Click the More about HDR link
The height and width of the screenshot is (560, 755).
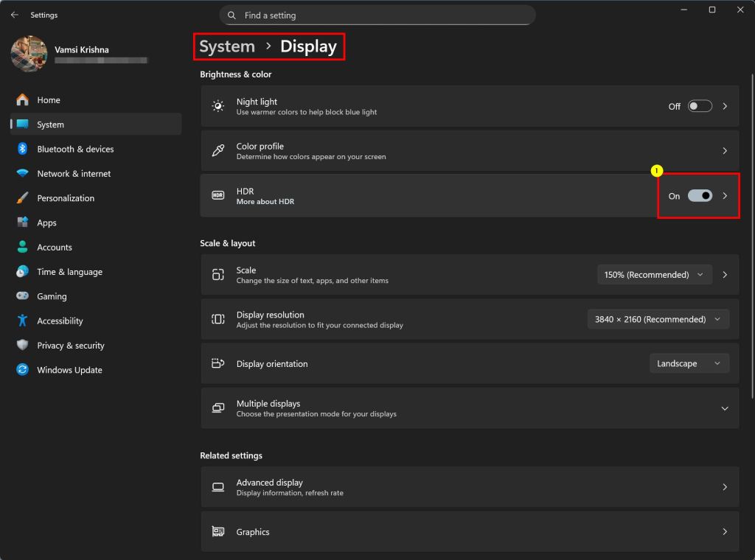pos(265,202)
